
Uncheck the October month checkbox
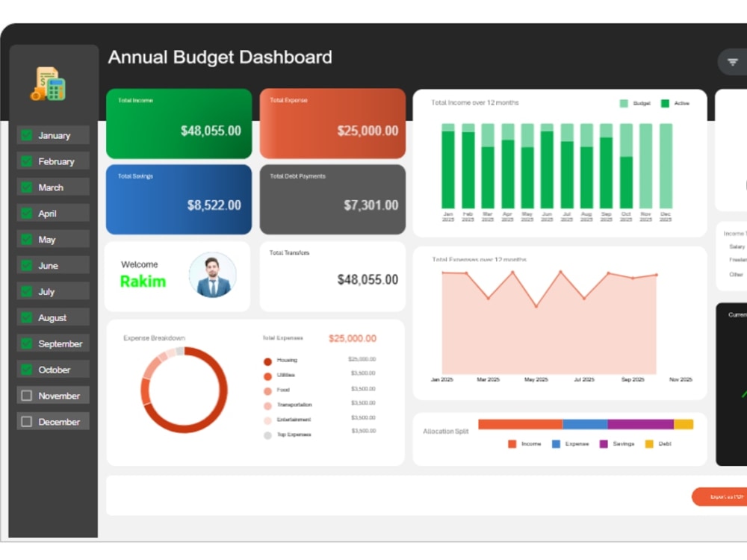(x=27, y=370)
